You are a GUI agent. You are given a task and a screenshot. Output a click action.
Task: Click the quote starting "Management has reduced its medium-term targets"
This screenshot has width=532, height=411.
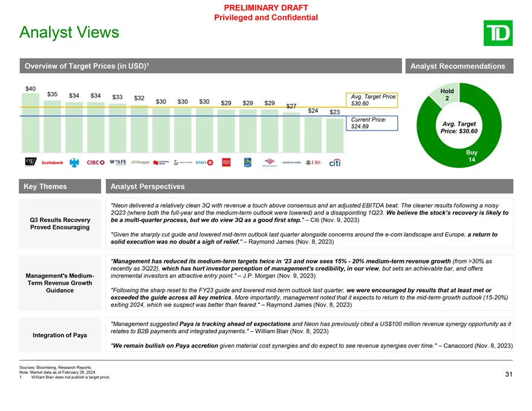(x=302, y=268)
